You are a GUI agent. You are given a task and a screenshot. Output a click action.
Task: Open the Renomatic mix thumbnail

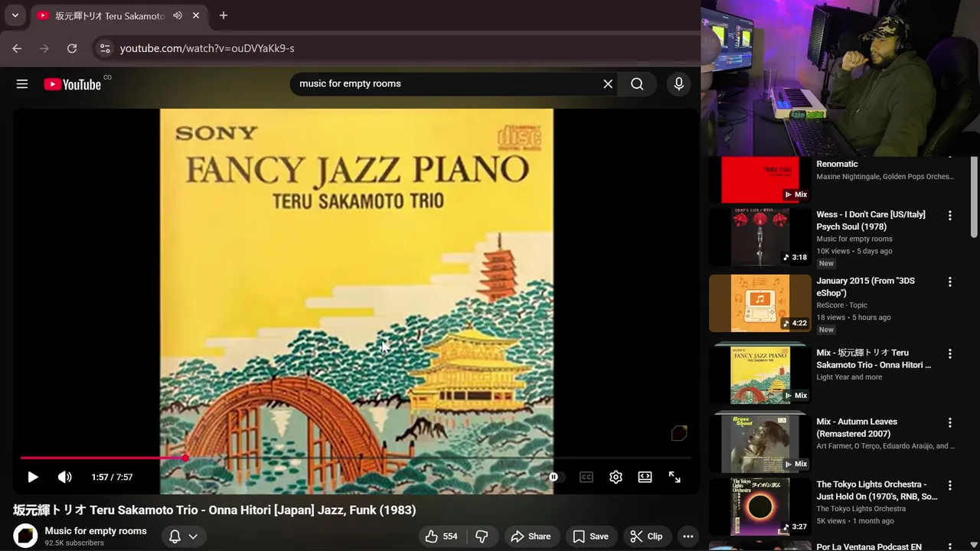pyautogui.click(x=760, y=180)
